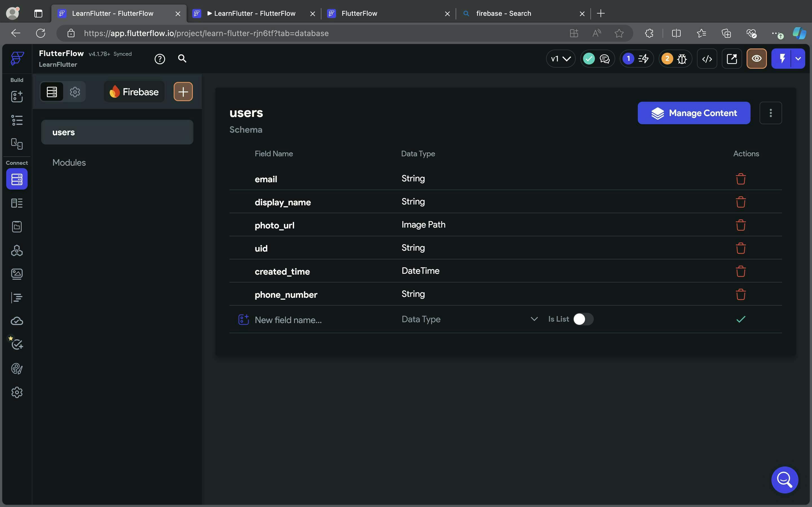Click trash icon for phone_number field
812x507 pixels.
click(x=740, y=294)
